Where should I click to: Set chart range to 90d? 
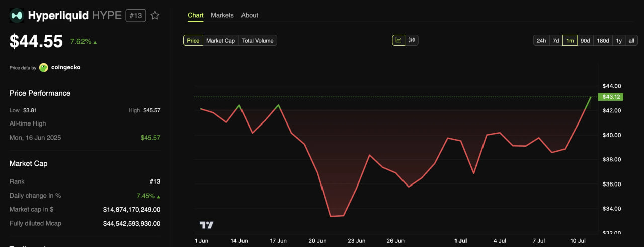[x=585, y=41]
